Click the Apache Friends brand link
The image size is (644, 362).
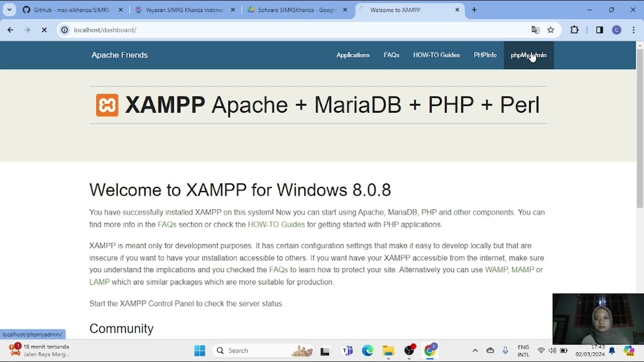coord(120,55)
